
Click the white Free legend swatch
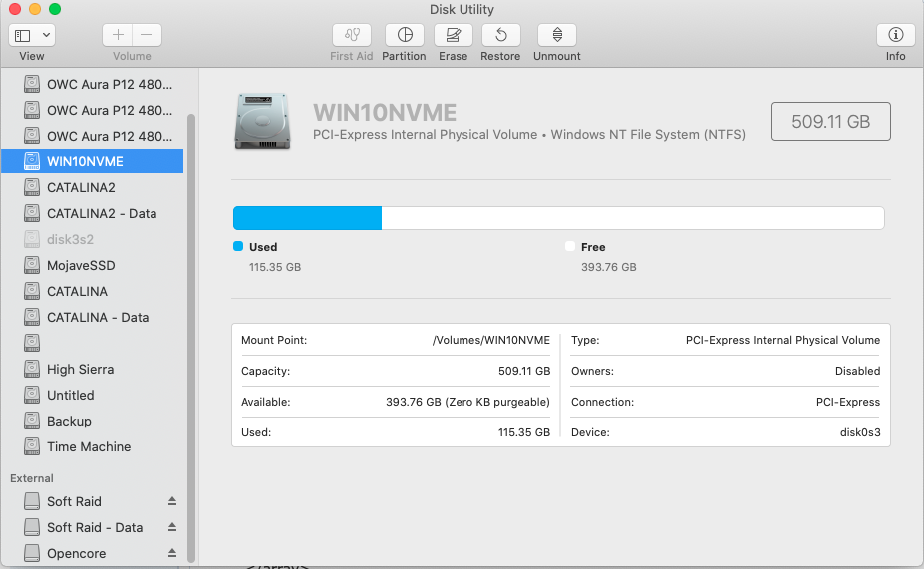click(570, 246)
